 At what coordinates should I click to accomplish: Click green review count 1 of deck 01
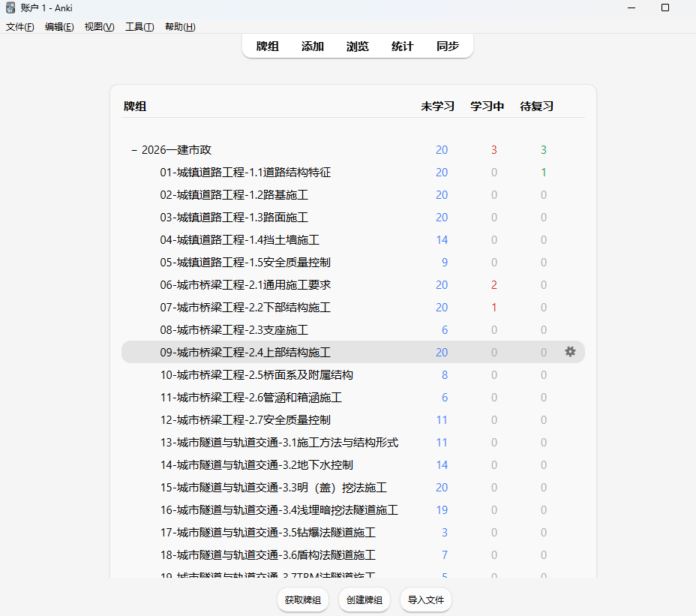(544, 173)
